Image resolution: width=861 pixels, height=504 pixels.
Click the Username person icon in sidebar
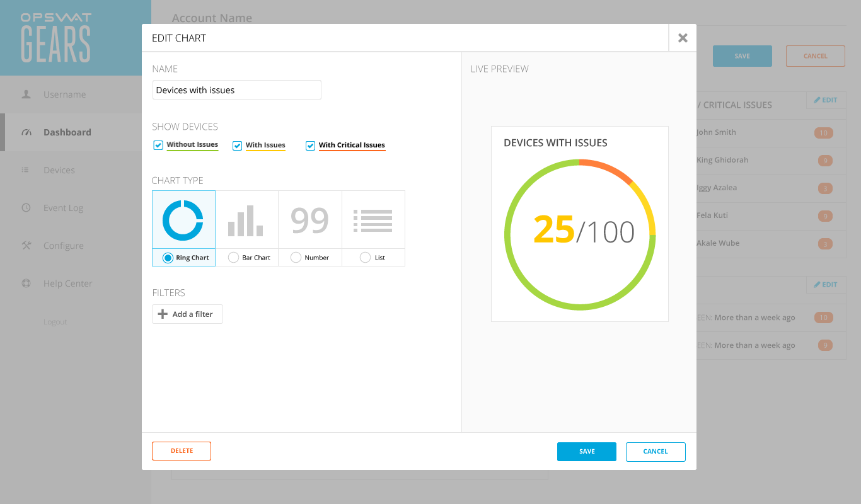(x=26, y=94)
